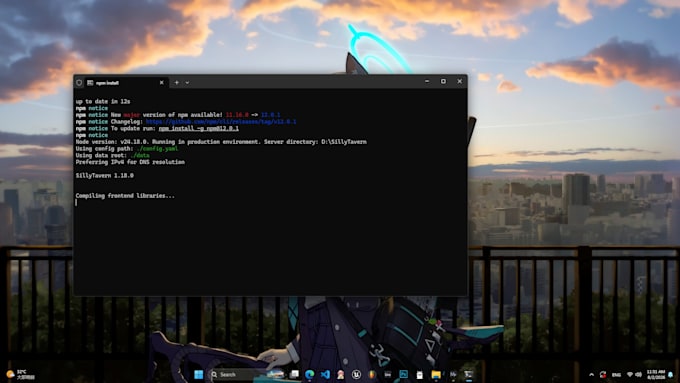
Task: Switch the ENG input language indicator
Action: coord(616,375)
